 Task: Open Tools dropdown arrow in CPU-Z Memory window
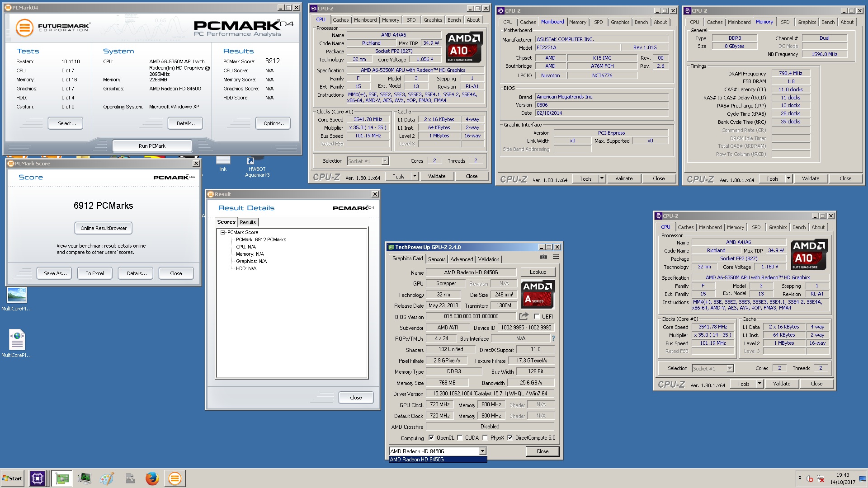click(x=788, y=178)
